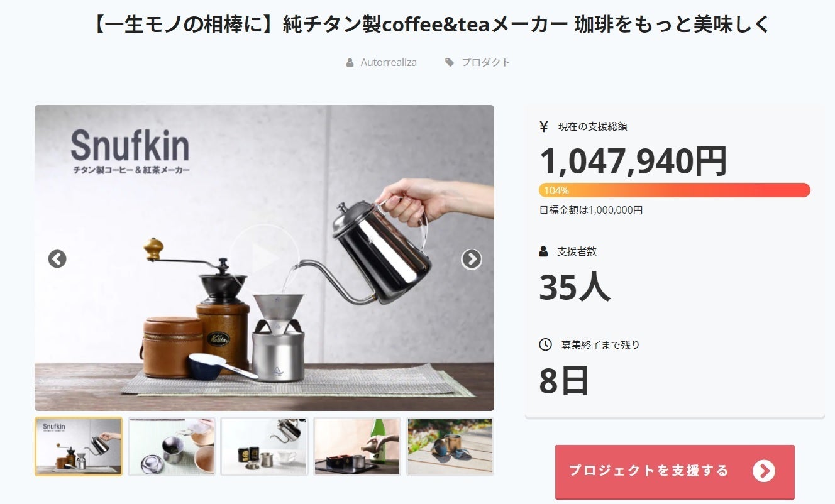Open the プロダクト category link
The width and height of the screenshot is (835, 504).
(x=486, y=62)
